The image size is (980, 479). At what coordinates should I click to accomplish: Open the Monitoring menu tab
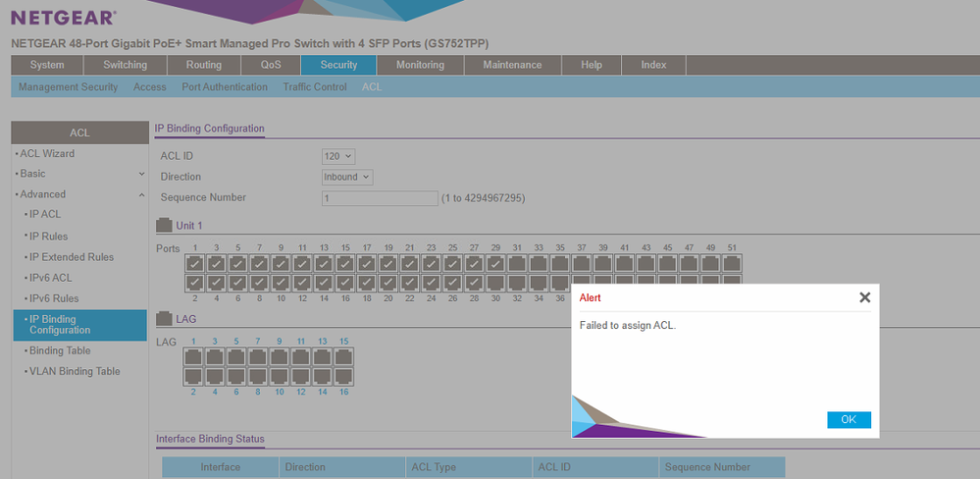click(x=420, y=65)
